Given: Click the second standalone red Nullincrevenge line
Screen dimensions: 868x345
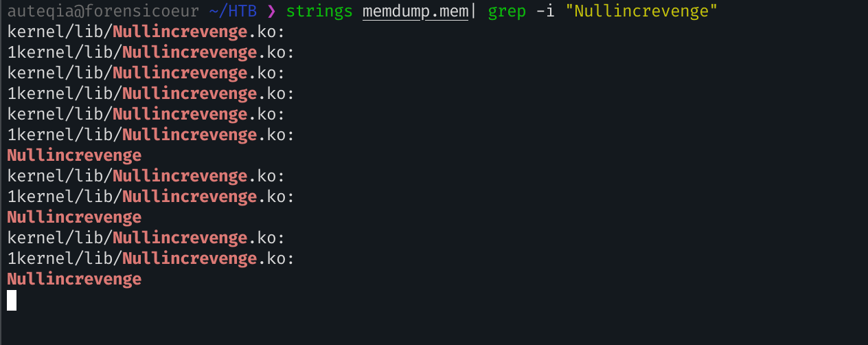Looking at the screenshot, I should click(74, 217).
